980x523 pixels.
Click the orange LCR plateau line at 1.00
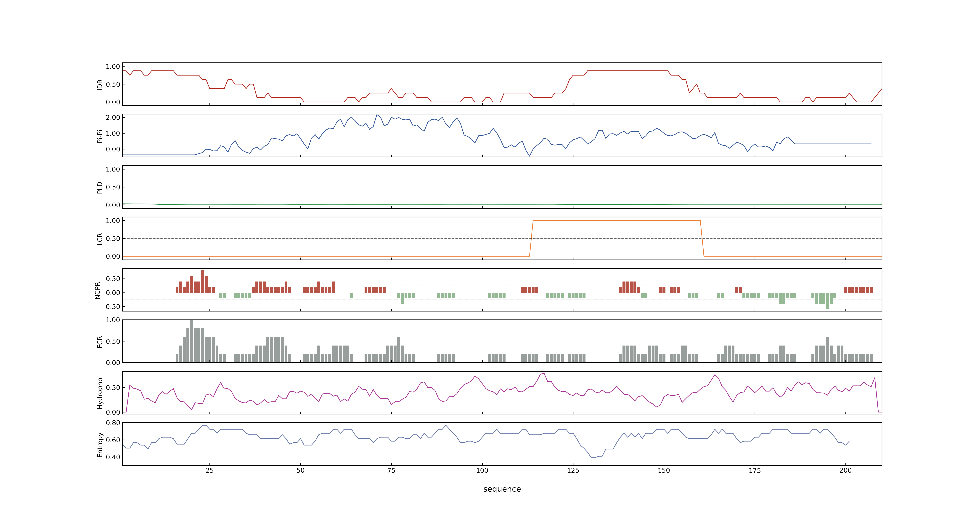click(617, 221)
